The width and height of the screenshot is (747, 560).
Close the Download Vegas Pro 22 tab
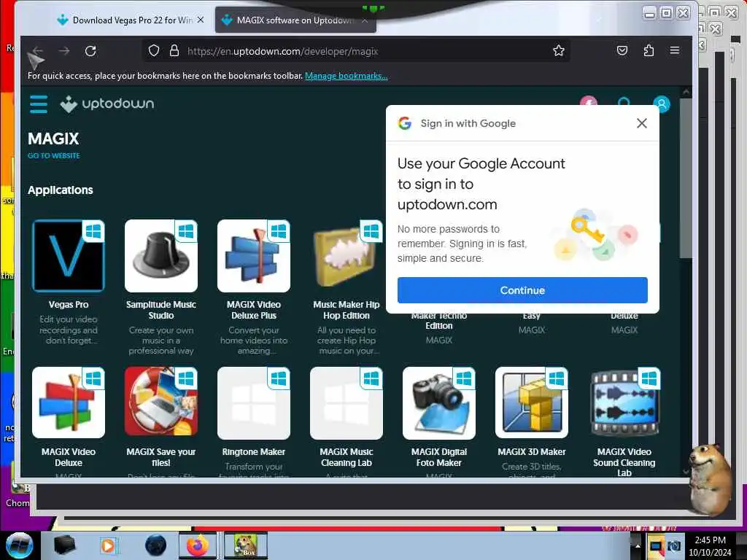(x=201, y=20)
